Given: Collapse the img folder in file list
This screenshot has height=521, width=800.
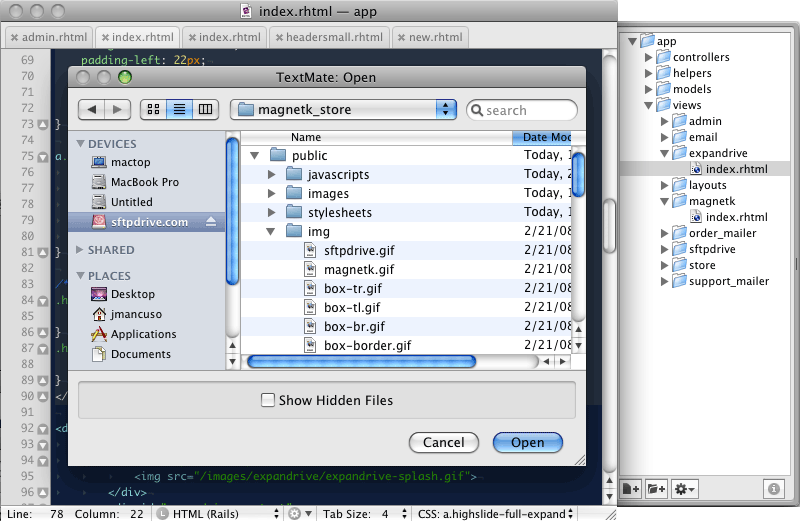Looking at the screenshot, I should [x=272, y=231].
